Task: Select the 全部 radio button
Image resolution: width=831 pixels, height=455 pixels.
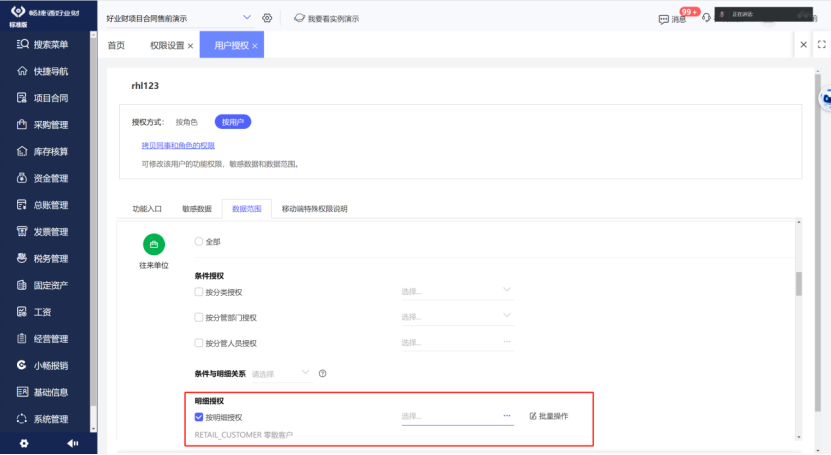Action: coord(199,242)
